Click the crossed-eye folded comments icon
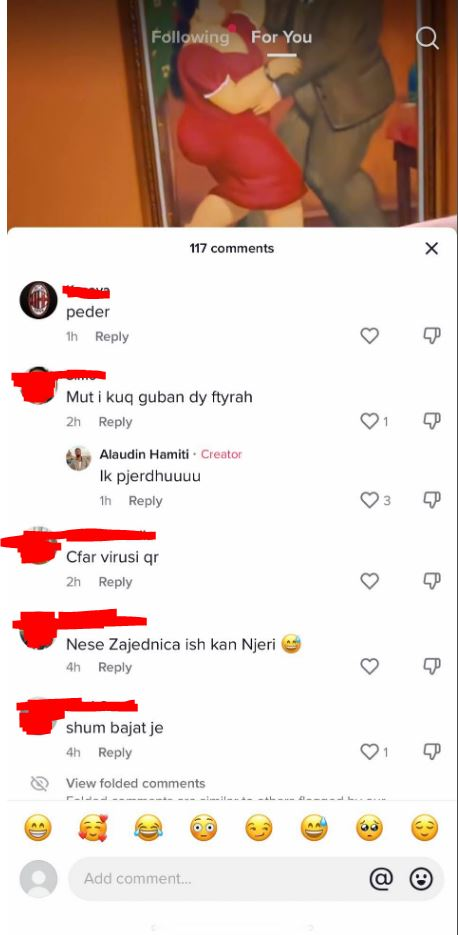 (x=39, y=784)
